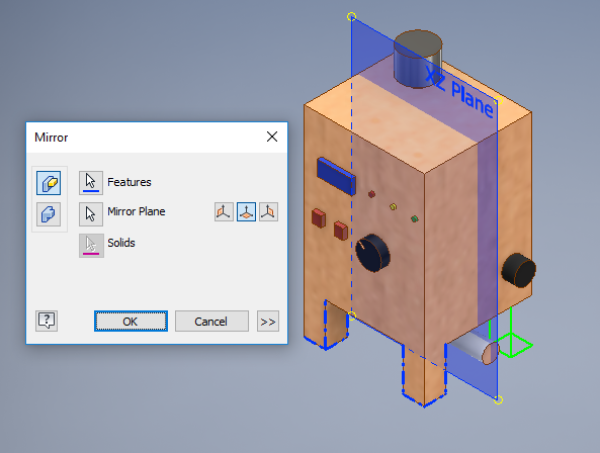Choose the YZ origin plane button
The image size is (600, 453).
click(x=224, y=212)
